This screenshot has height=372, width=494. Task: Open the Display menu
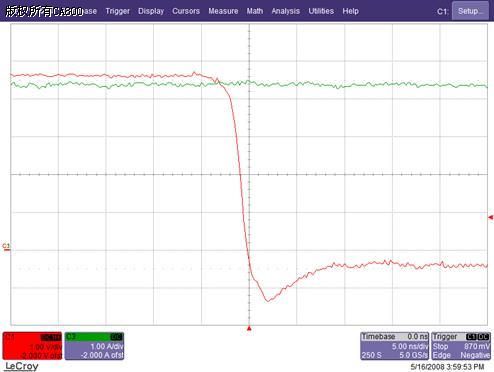click(x=151, y=11)
